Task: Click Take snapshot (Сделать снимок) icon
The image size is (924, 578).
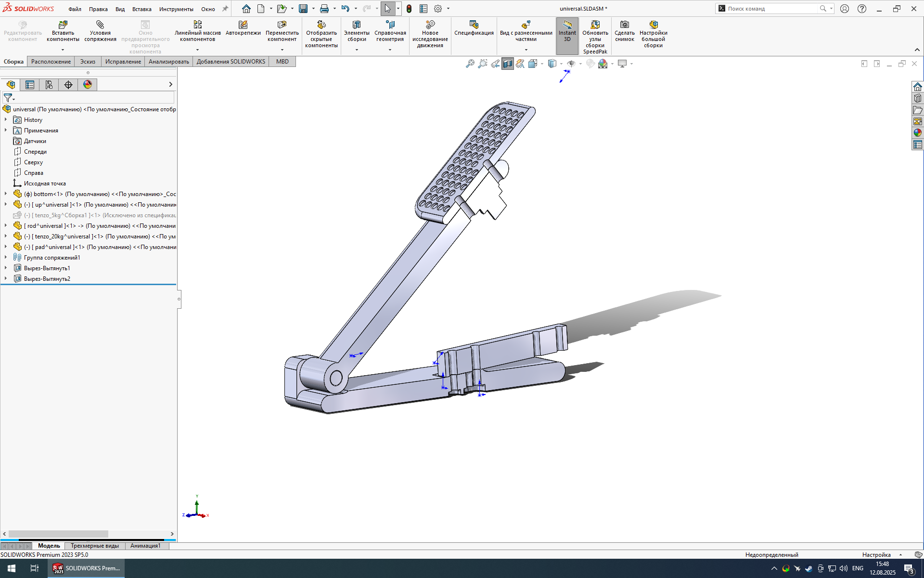Action: click(625, 25)
